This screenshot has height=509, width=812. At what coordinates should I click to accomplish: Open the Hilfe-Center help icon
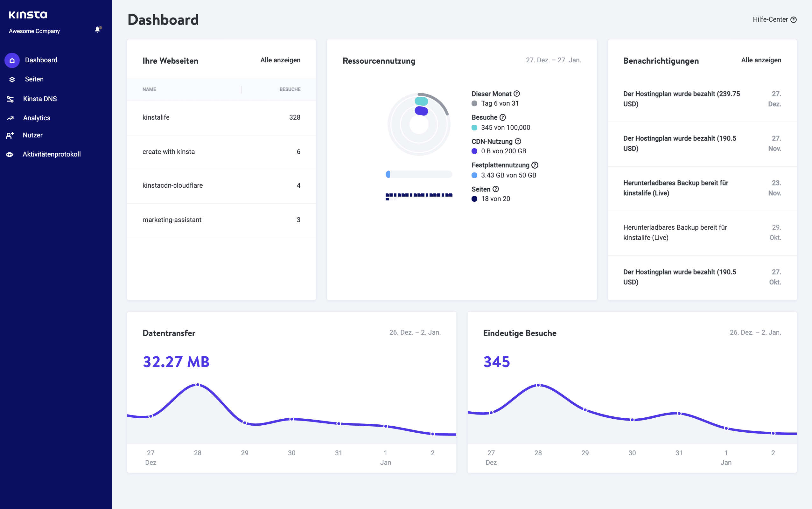point(794,19)
